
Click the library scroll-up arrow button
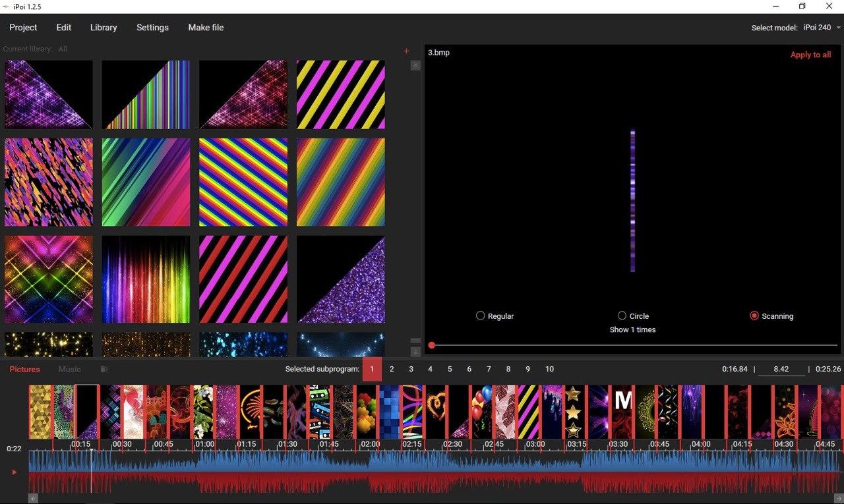coord(415,65)
